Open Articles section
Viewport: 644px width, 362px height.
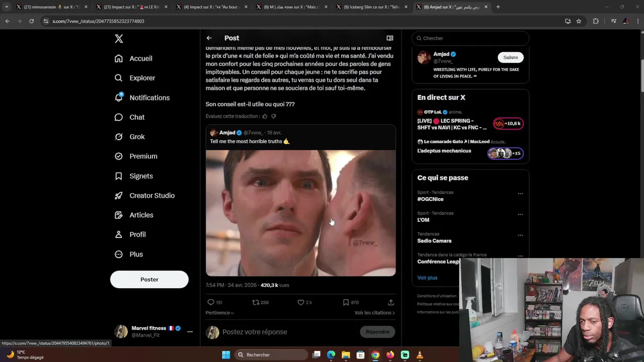[x=134, y=215]
